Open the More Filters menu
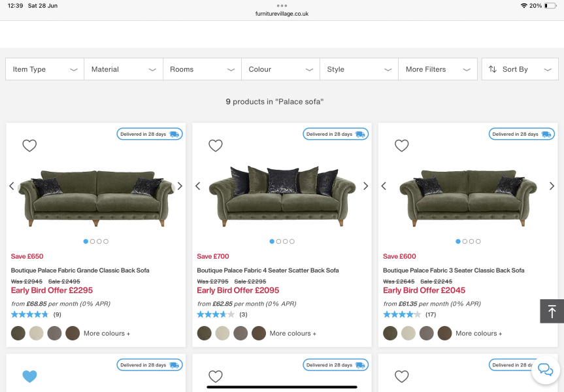The height and width of the screenshot is (392, 564). coord(437,69)
